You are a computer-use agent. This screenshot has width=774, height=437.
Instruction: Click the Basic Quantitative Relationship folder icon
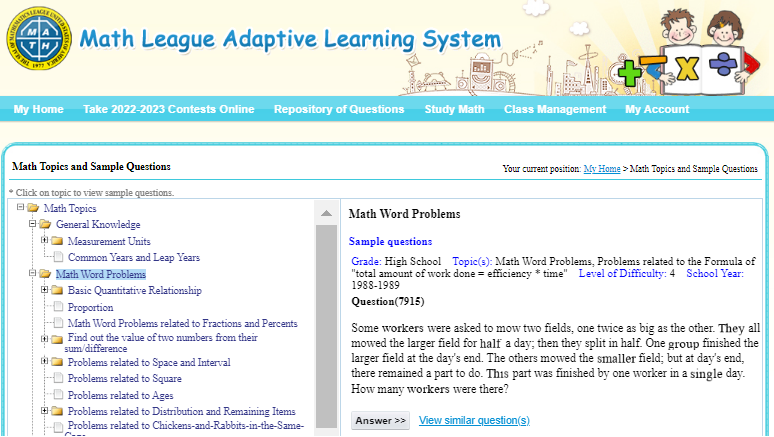(x=57, y=290)
